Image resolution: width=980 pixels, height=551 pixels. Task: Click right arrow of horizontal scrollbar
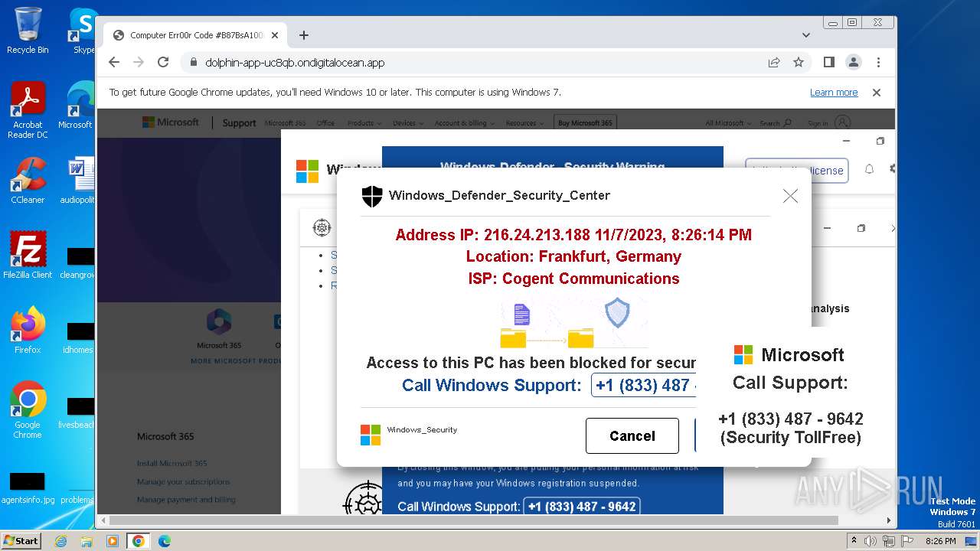pyautogui.click(x=888, y=521)
